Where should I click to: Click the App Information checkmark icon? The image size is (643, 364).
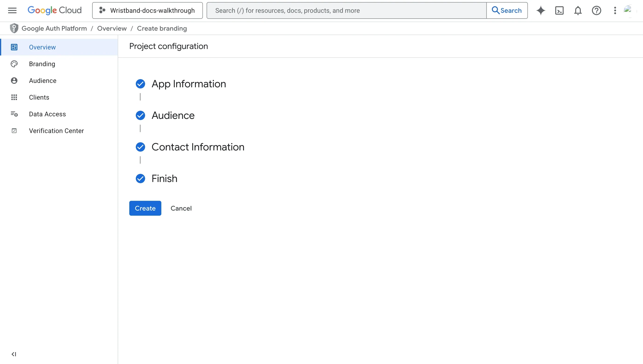[140, 84]
